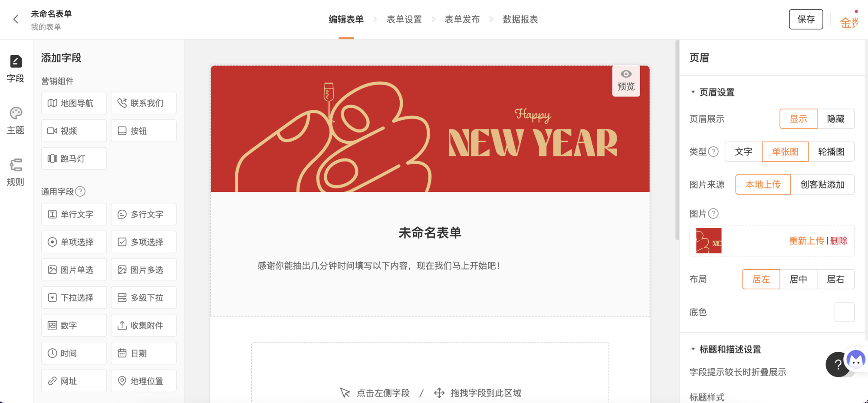
Task: Open the 规则 rules sidebar panel
Action: click(x=16, y=173)
